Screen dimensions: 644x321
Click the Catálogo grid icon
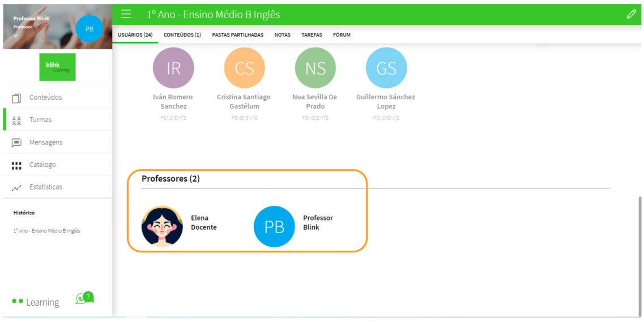point(16,165)
